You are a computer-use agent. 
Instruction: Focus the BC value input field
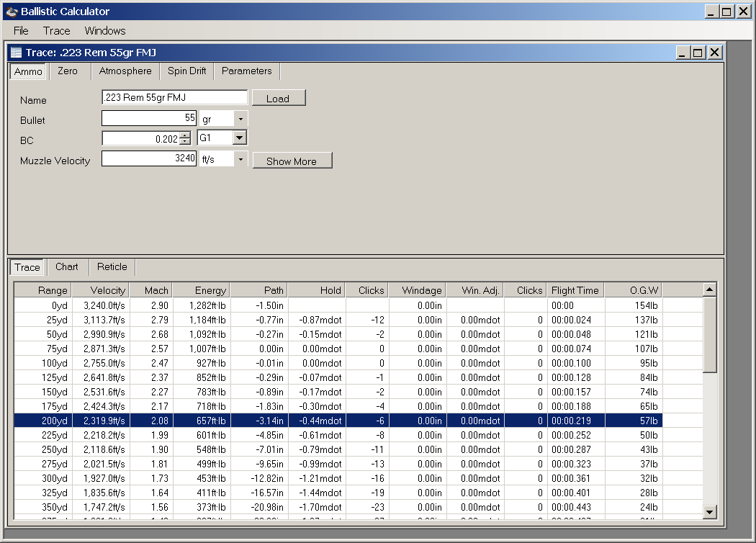[x=140, y=139]
